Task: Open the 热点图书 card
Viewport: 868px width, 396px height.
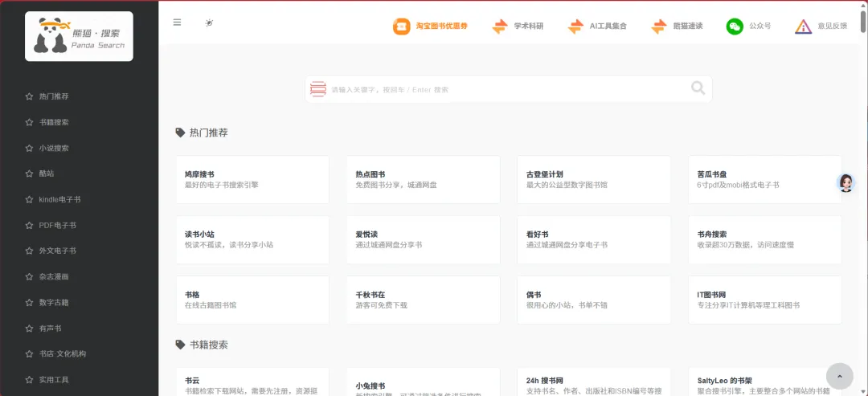Action: coord(424,180)
